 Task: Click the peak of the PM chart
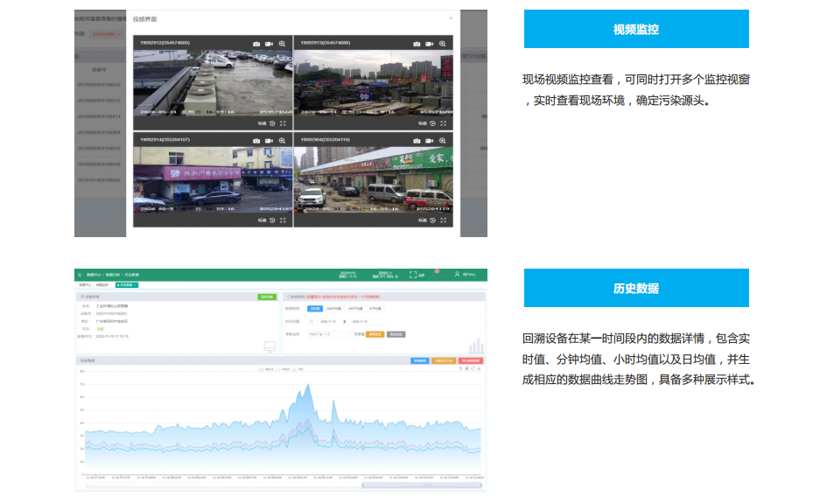(x=307, y=385)
